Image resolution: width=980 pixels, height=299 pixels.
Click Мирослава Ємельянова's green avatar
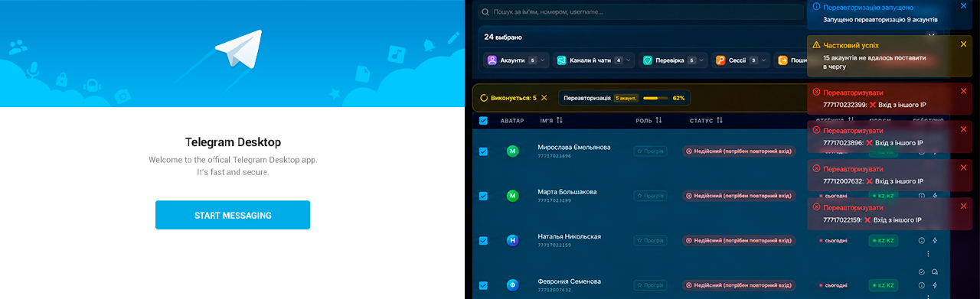click(512, 151)
